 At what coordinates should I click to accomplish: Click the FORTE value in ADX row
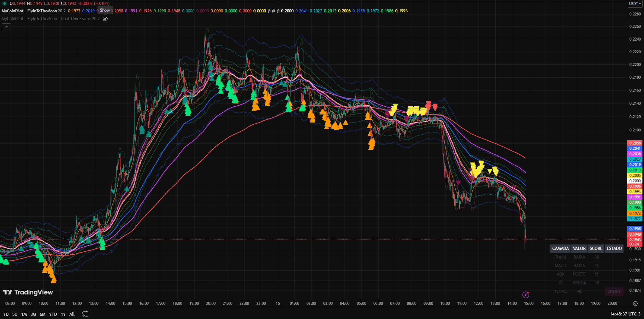[x=579, y=274]
